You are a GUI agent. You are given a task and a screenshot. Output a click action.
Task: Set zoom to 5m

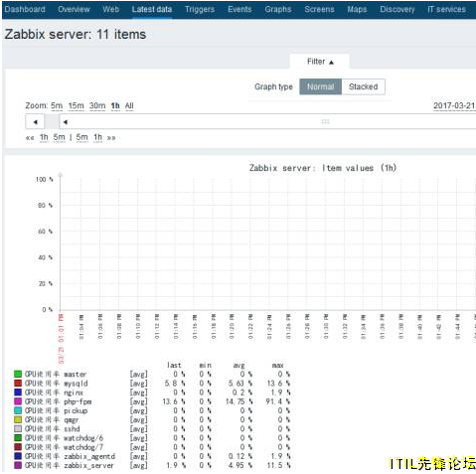57,106
